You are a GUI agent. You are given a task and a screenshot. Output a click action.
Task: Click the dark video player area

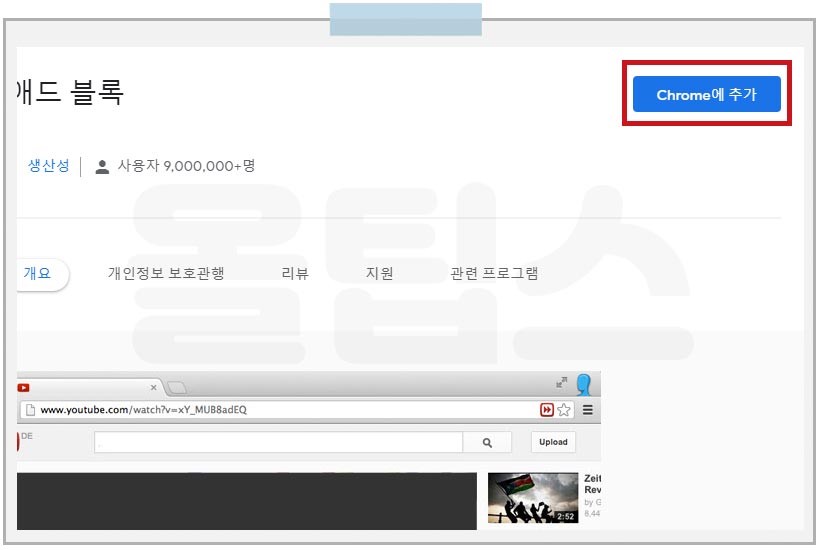tap(247, 501)
